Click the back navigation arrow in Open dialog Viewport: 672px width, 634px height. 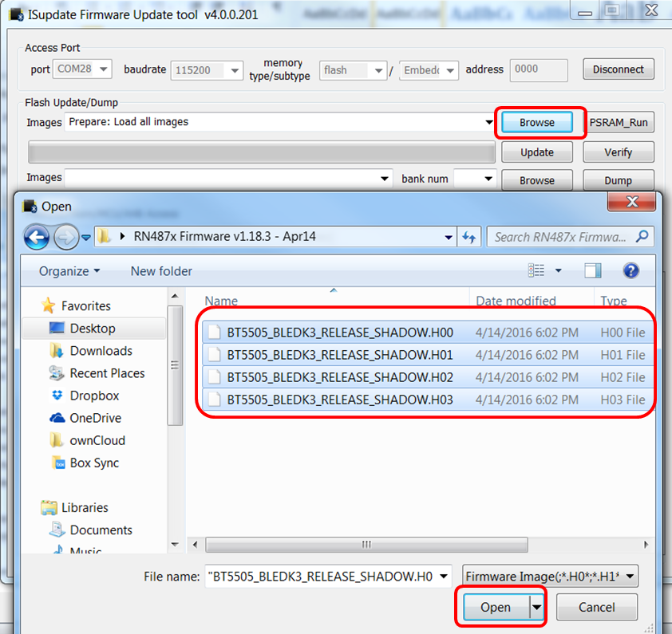(x=38, y=237)
